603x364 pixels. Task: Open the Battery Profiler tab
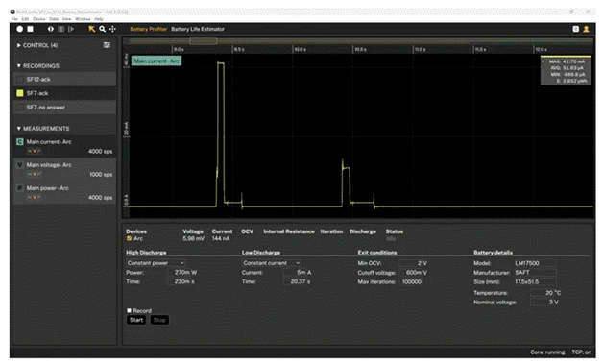(x=149, y=29)
